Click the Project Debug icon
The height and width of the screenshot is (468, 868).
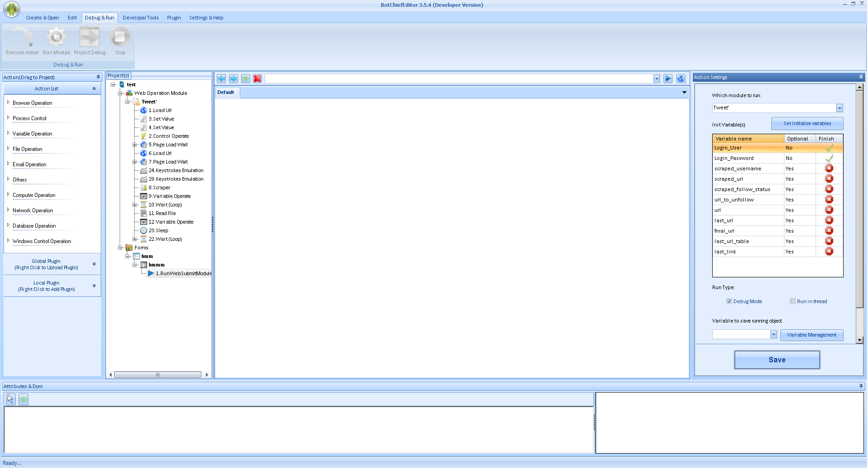click(x=89, y=37)
